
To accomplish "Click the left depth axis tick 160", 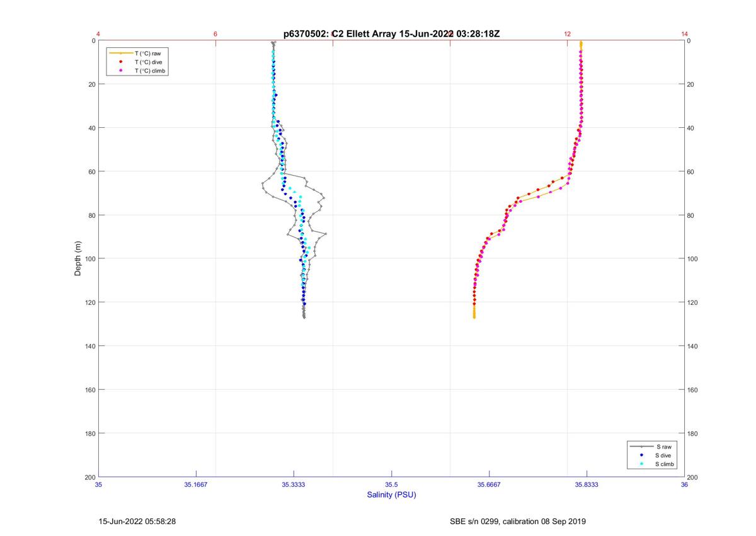I will click(90, 390).
